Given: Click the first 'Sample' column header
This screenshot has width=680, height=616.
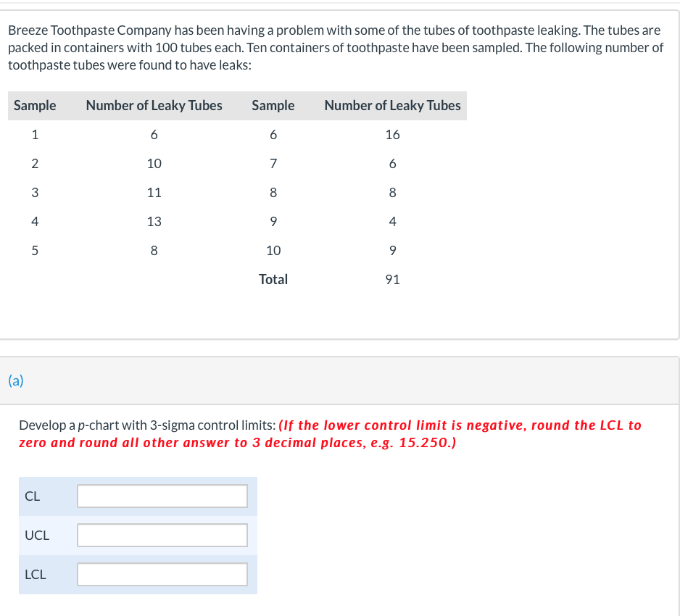Looking at the screenshot, I should click(x=35, y=105).
